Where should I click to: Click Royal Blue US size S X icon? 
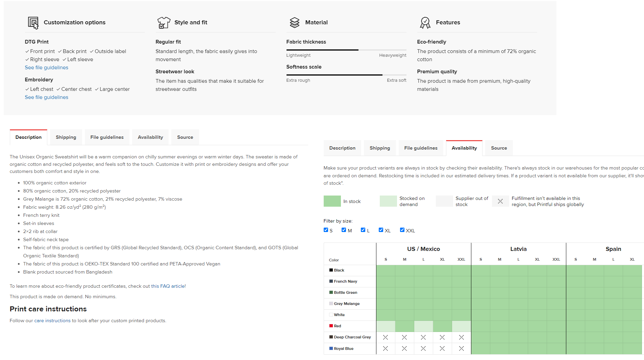(x=386, y=349)
